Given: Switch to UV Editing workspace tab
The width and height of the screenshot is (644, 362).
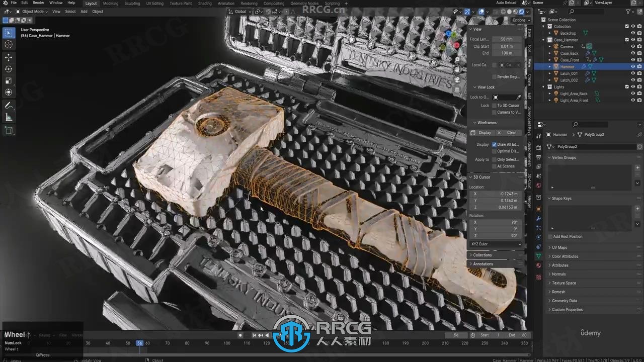Looking at the screenshot, I should click(x=154, y=4).
